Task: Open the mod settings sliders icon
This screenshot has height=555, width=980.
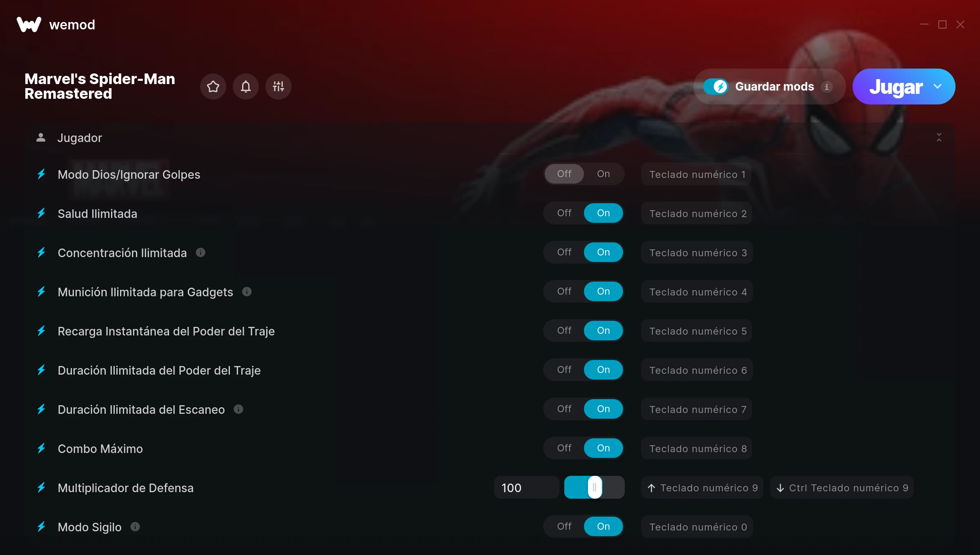Action: coord(278,87)
